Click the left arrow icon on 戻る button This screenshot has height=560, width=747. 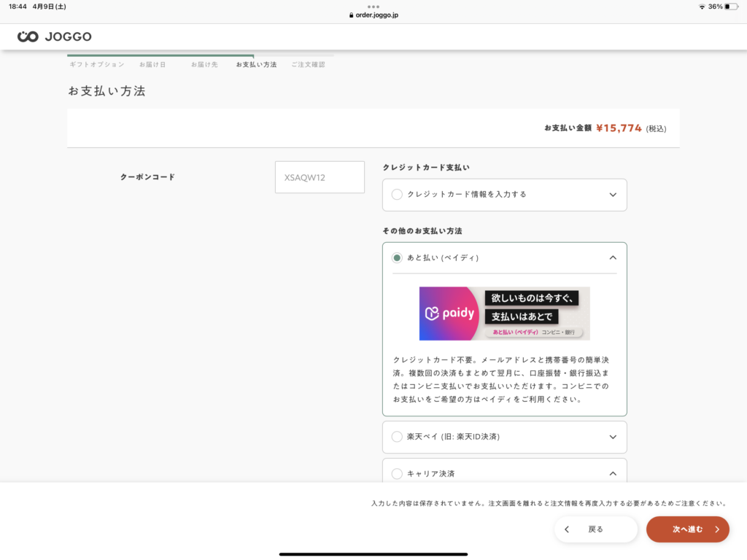[x=567, y=529]
